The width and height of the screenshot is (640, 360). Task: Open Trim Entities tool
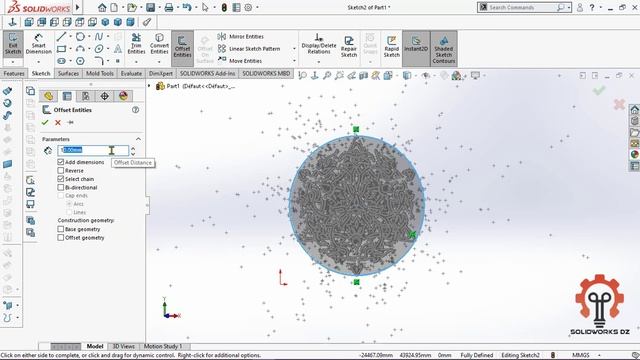point(136,44)
